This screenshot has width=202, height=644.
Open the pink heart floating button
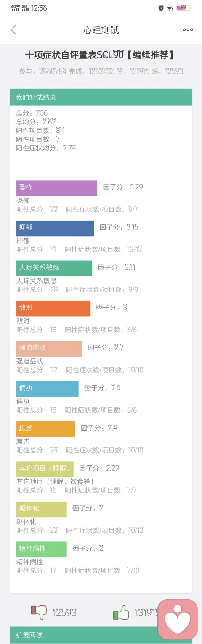coord(178,619)
